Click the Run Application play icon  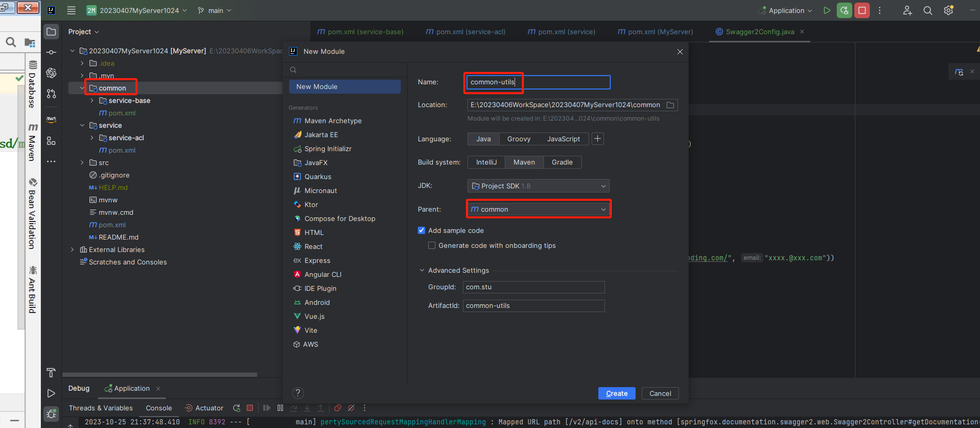coord(827,10)
